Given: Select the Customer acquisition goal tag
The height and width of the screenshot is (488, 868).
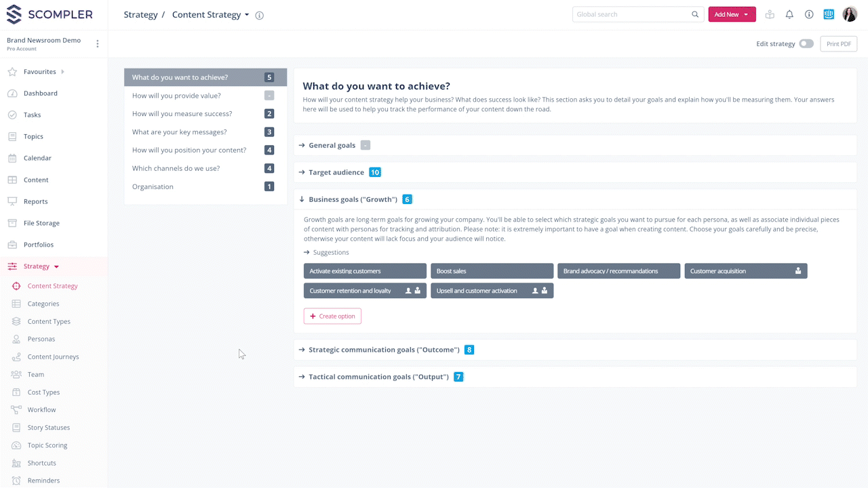Looking at the screenshot, I should point(745,271).
